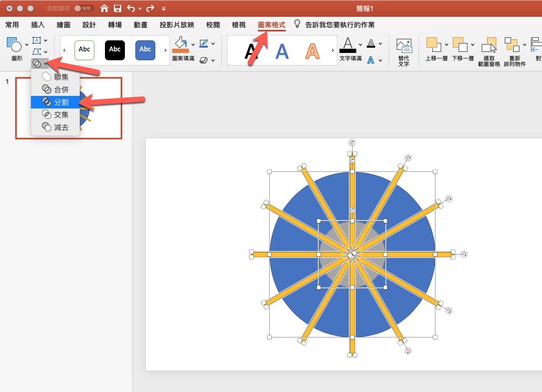Click 告訴我您要執行的作業 search box

click(x=339, y=25)
